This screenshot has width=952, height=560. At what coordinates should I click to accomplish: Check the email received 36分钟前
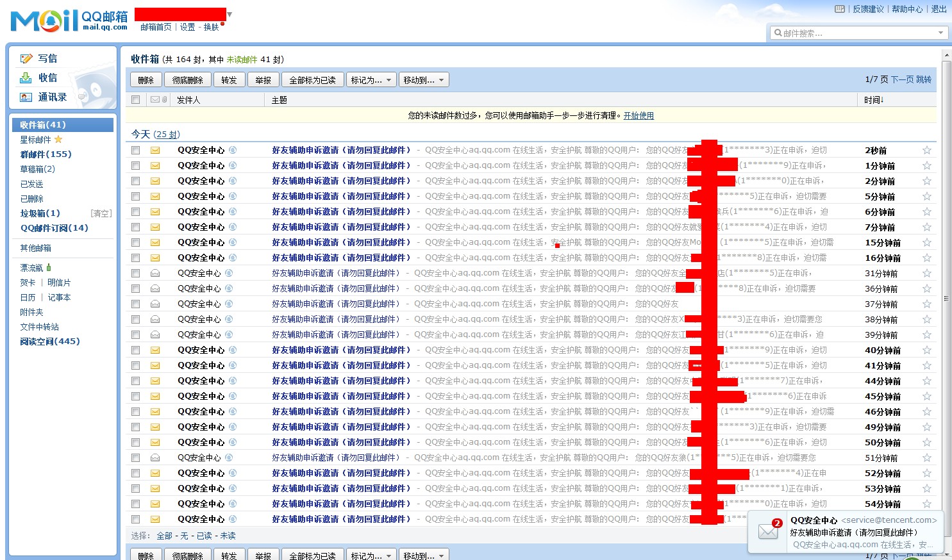click(x=135, y=288)
